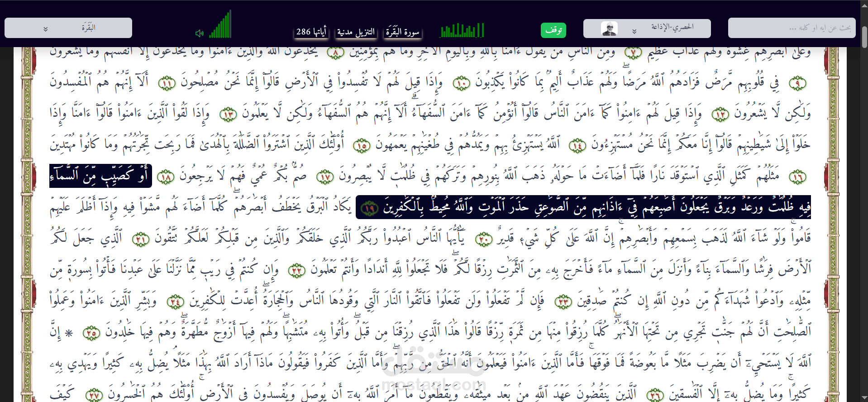Adjust the green volume bars slider
868x402 pixels.
tap(220, 24)
